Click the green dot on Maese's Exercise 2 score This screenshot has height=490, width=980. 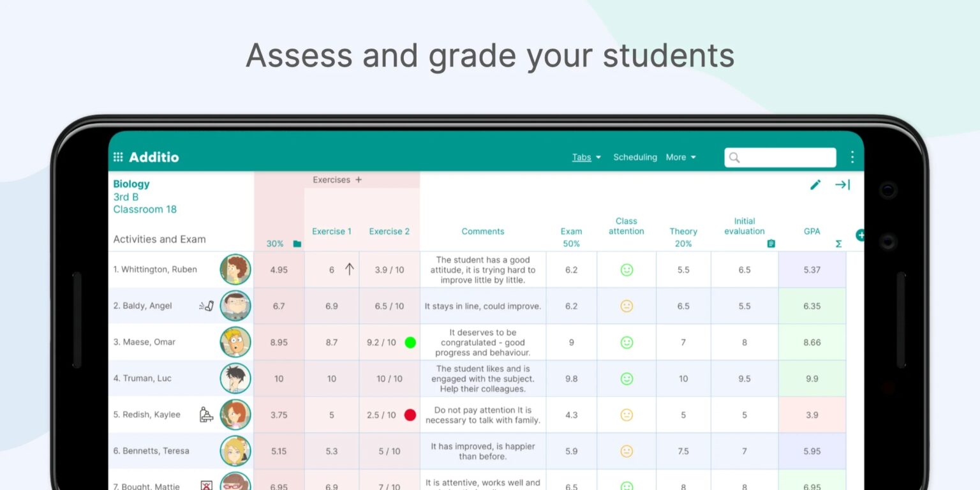[410, 342]
